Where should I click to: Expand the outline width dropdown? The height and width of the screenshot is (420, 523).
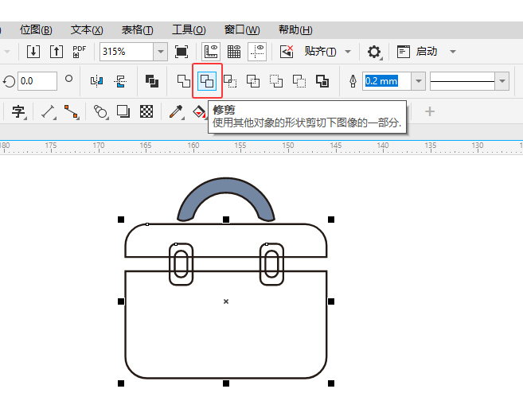coord(418,80)
